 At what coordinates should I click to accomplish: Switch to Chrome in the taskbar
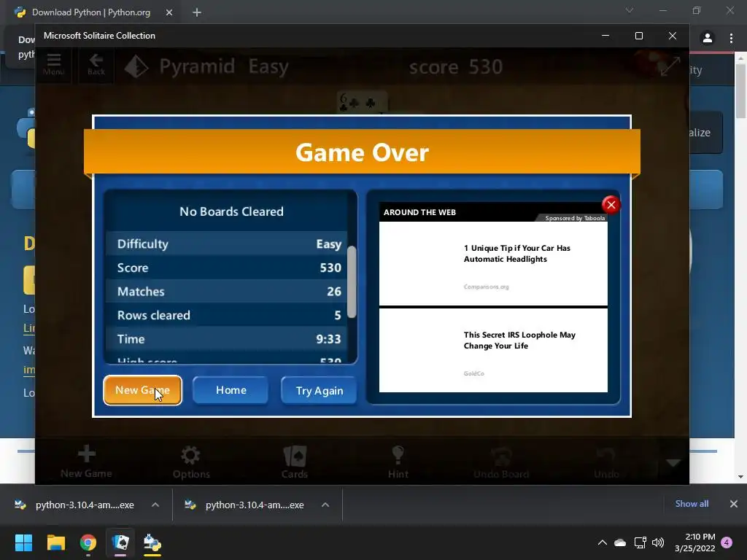point(88,542)
